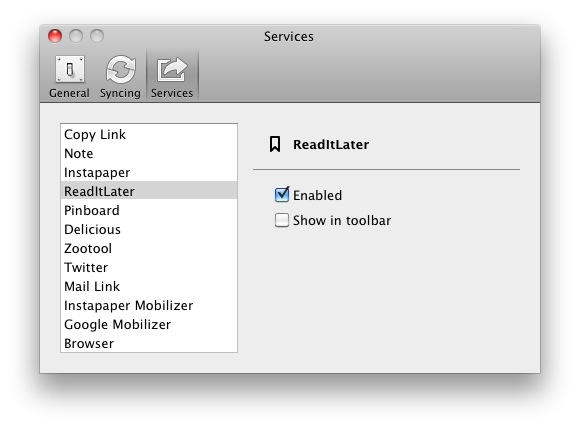
Task: Enable Show in toolbar checkbox
Action: (x=282, y=220)
